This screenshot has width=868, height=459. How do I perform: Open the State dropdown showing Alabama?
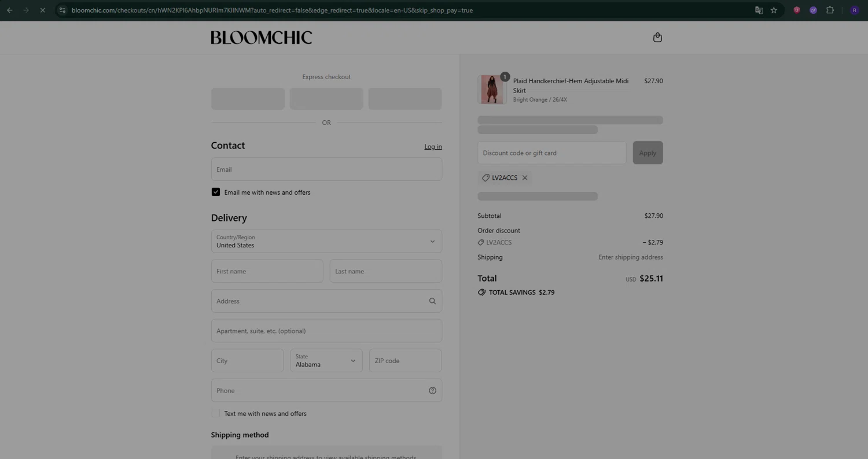pos(326,361)
